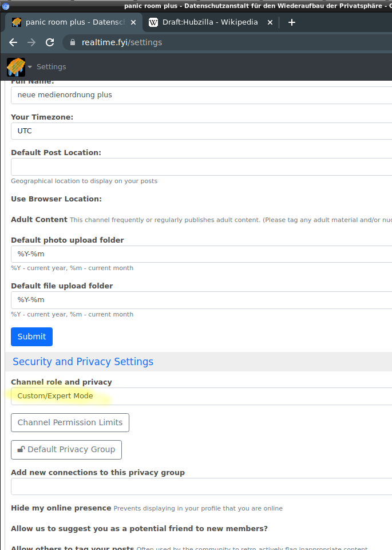
Task: Click the Full Name text field
Action: coord(200,95)
